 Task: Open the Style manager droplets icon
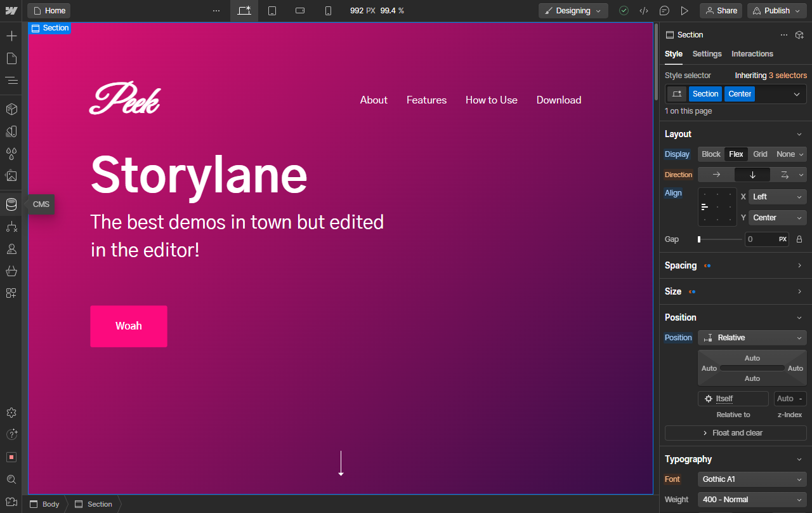(11, 154)
